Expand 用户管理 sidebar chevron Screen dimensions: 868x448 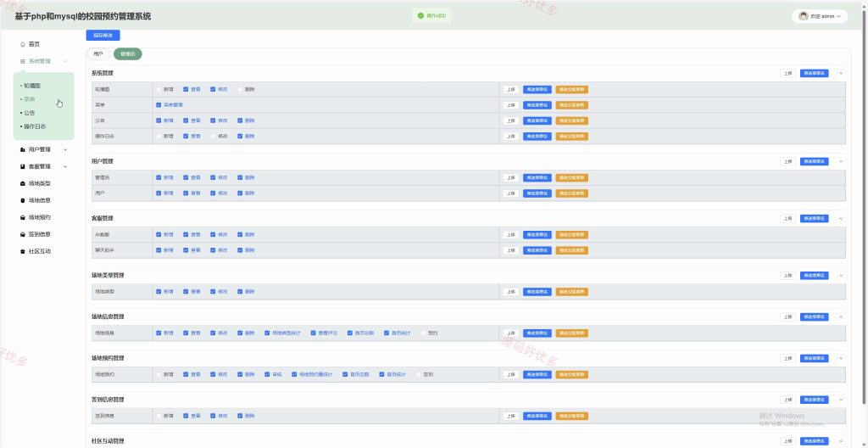(x=65, y=149)
